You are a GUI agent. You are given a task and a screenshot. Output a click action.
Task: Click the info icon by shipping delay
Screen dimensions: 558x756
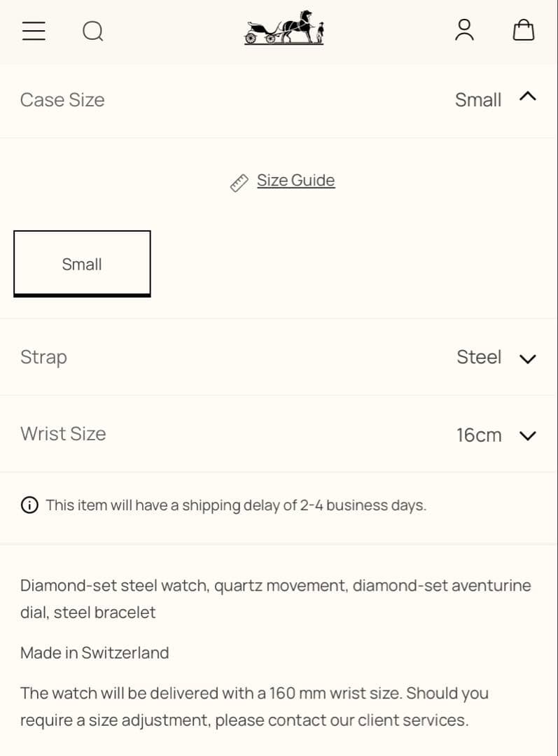(29, 505)
